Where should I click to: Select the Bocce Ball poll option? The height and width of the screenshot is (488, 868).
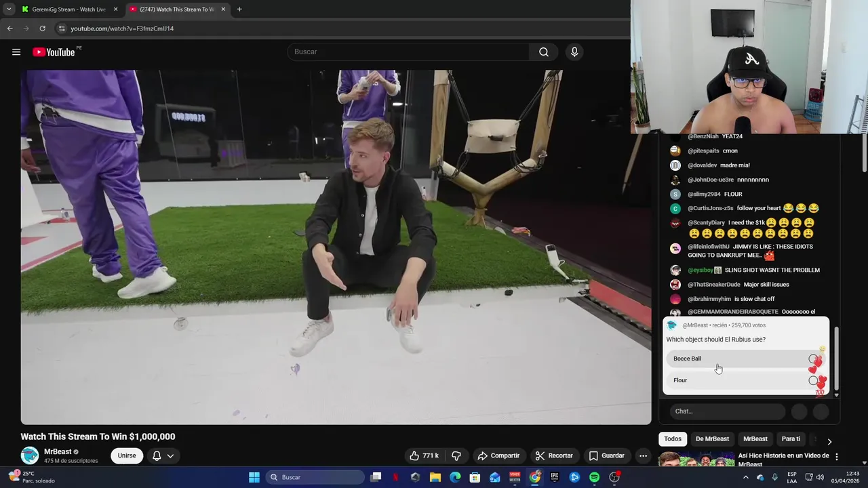[745, 359]
